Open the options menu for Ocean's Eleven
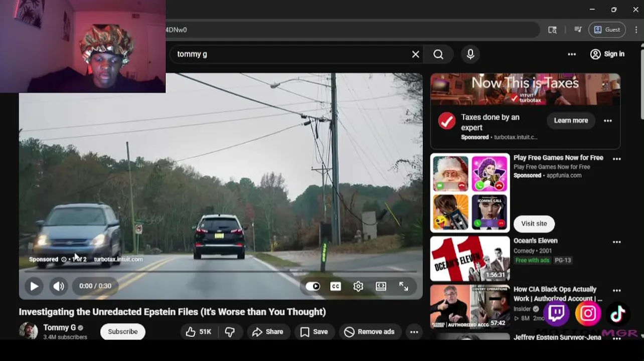Viewport: 644px width, 361px height. point(617,242)
